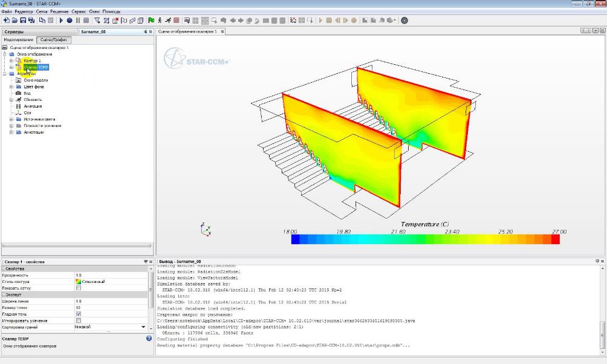Select the Плоскости усечения tree item
607x364 pixels.
42,126
